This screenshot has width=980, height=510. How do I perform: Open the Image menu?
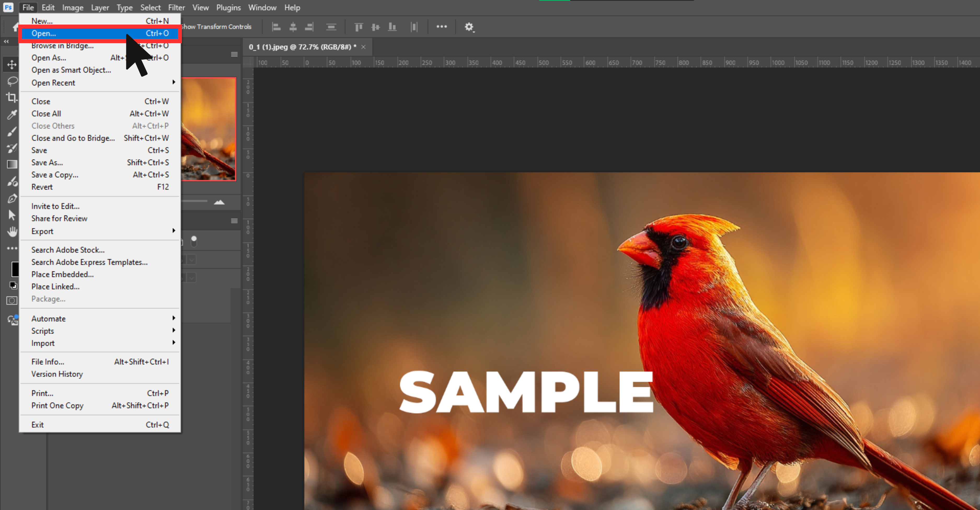point(73,7)
